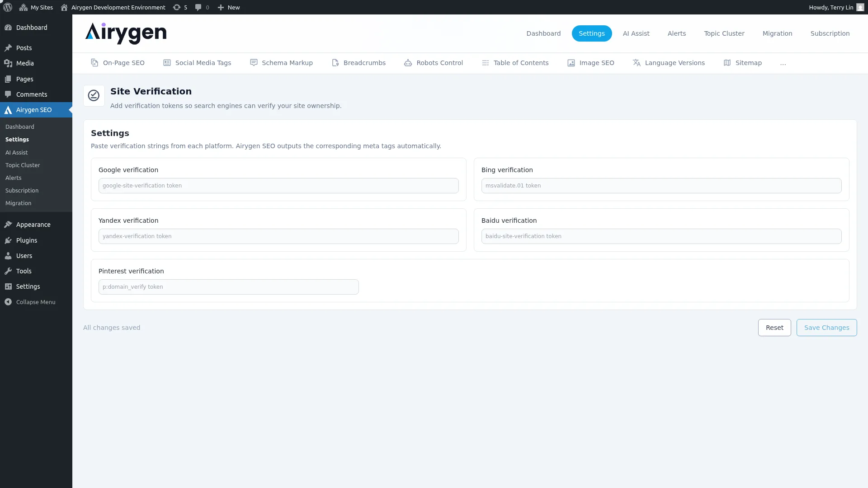868x488 pixels.
Task: Open Language Versions settings tab
Action: [669, 63]
